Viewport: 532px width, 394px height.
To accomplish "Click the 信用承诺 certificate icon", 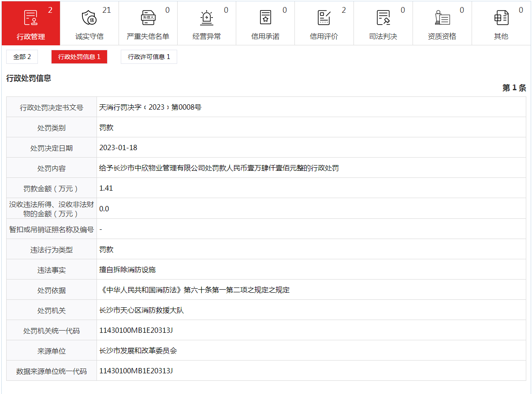I will point(265,18).
